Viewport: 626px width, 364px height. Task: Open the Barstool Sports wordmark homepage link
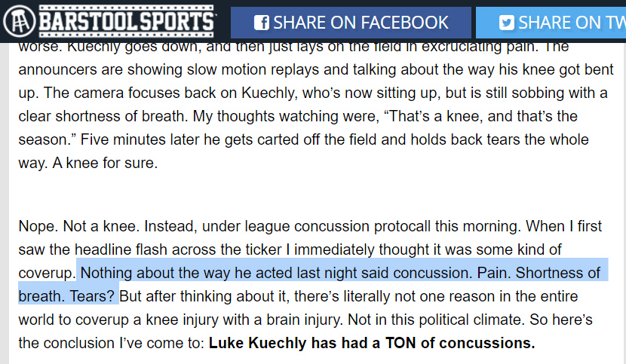click(x=127, y=21)
